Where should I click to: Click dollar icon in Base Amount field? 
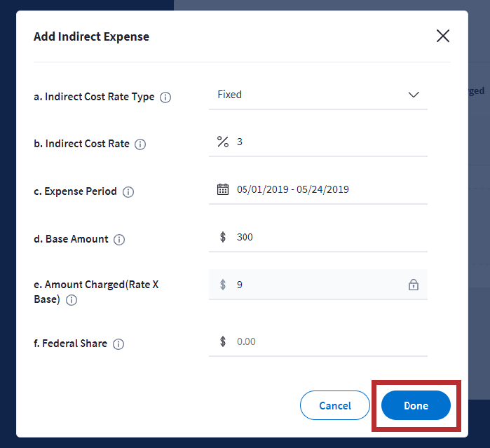pyautogui.click(x=223, y=237)
